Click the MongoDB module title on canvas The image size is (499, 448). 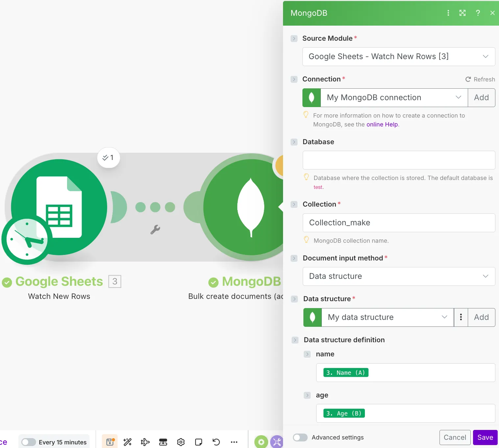[x=251, y=281]
